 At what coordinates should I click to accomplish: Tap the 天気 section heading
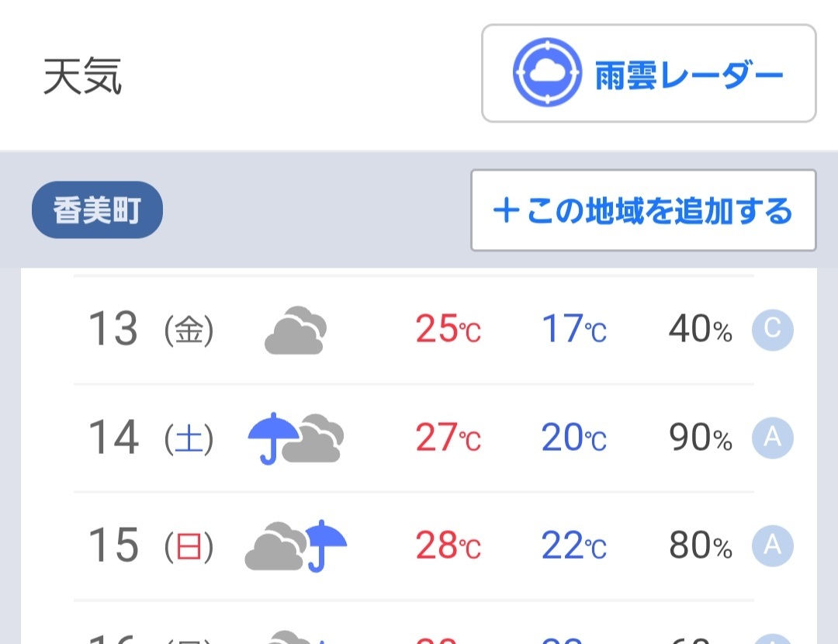pyautogui.click(x=82, y=76)
